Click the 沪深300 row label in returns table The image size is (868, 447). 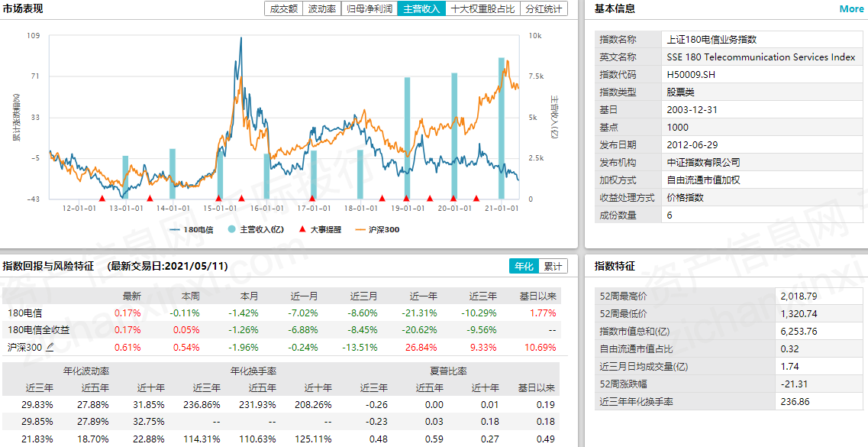(24, 348)
